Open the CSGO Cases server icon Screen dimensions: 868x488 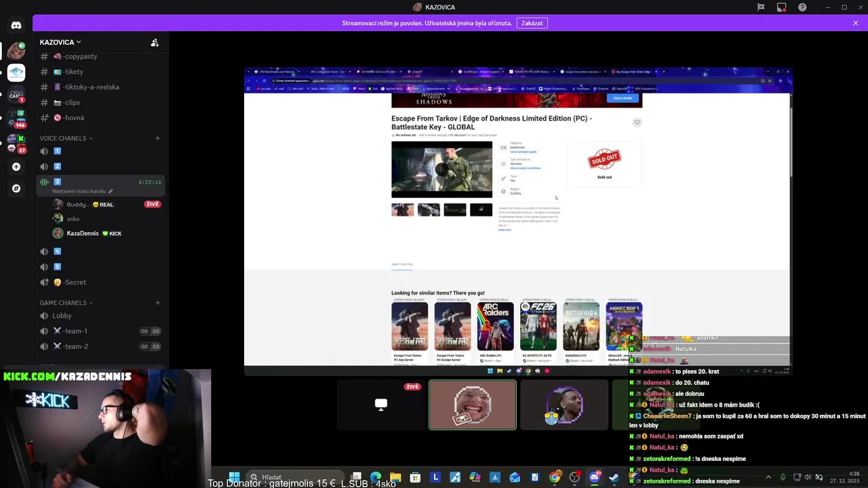point(16,95)
